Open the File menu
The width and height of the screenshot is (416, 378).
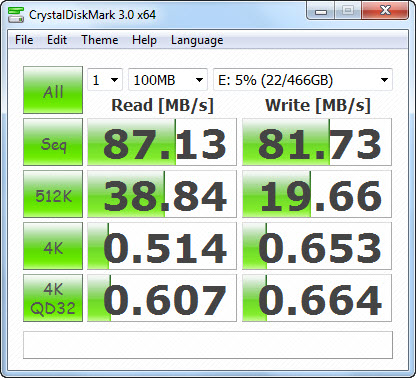point(24,40)
